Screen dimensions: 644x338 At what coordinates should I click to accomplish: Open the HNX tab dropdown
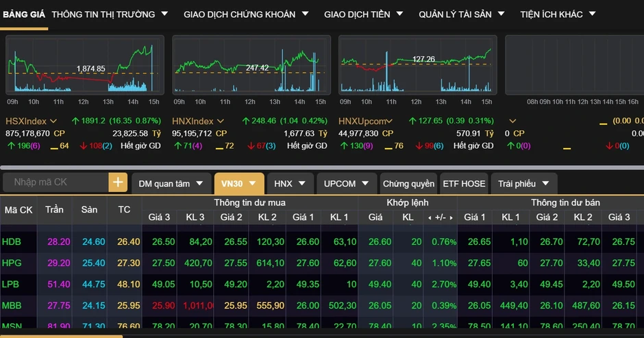pos(290,184)
